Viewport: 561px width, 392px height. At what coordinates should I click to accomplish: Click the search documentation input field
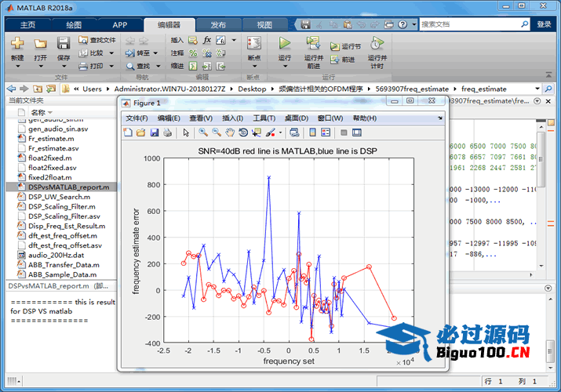469,24
